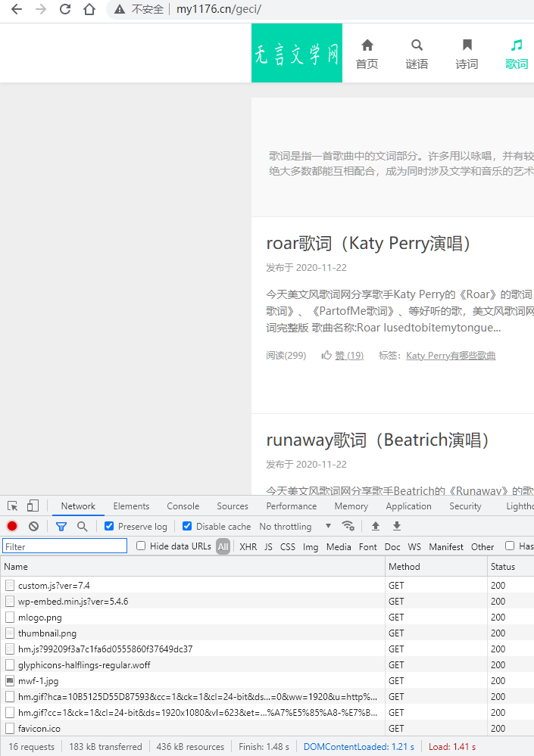The image size is (534, 756).
Task: Click the import HAR file upload icon
Action: tap(375, 526)
